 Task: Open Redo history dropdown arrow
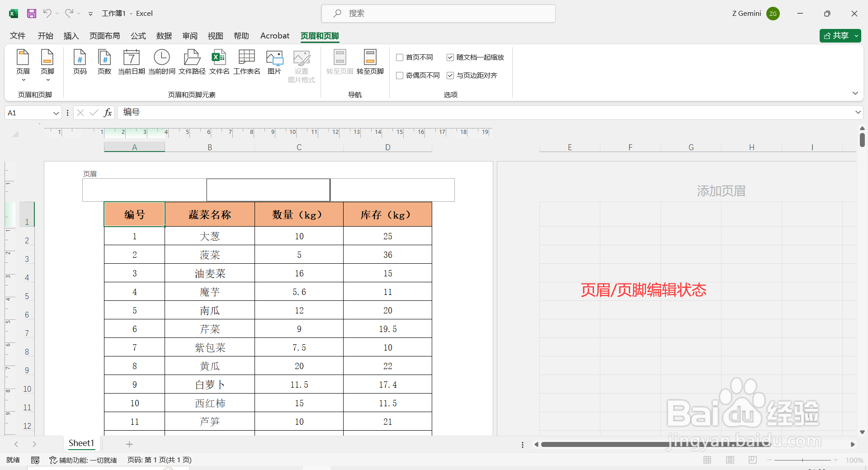(79, 14)
